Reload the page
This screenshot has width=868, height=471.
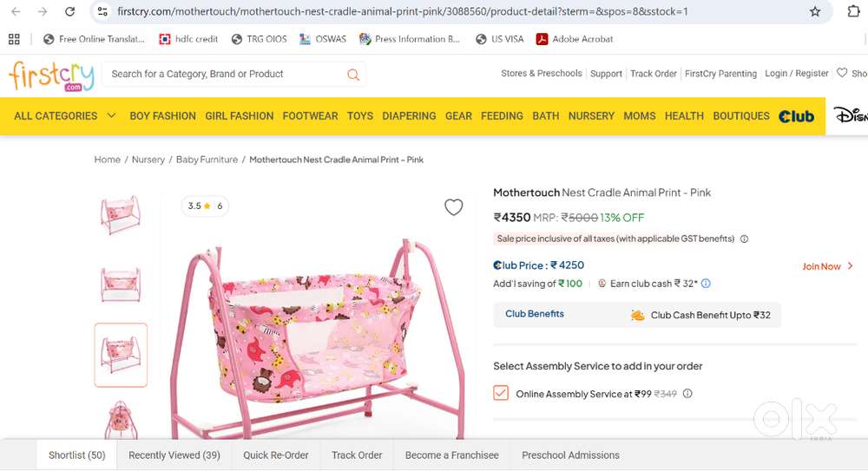69,12
